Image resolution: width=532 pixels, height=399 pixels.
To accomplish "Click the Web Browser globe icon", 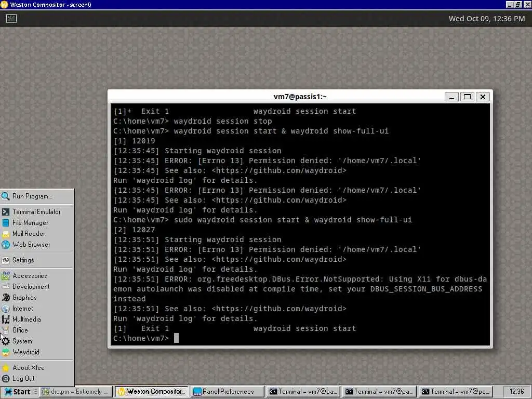I will coord(5,245).
